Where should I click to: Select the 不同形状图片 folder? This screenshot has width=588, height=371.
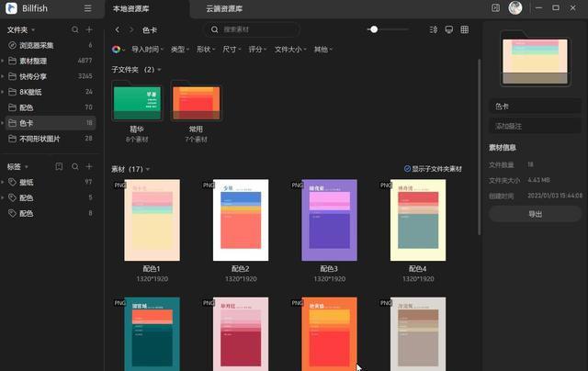51,139
